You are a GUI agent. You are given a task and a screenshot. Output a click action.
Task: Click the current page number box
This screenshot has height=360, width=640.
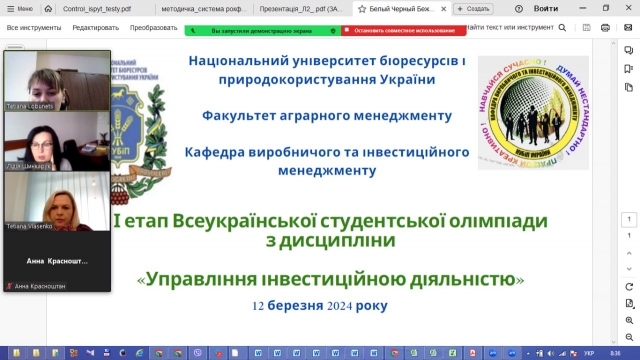629,220
